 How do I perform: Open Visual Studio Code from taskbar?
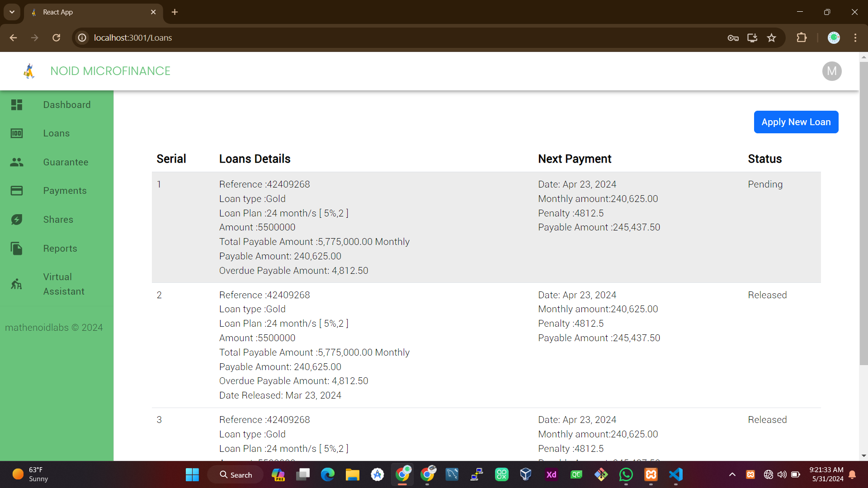pyautogui.click(x=675, y=474)
